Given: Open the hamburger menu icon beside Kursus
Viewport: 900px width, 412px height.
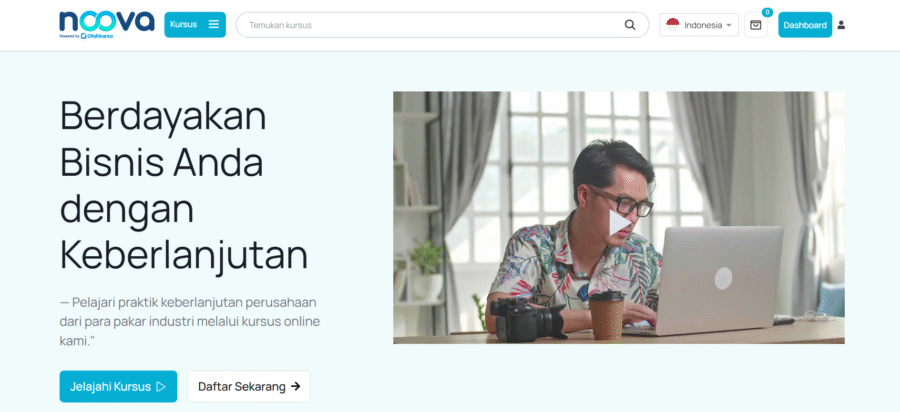Looking at the screenshot, I should pos(214,25).
